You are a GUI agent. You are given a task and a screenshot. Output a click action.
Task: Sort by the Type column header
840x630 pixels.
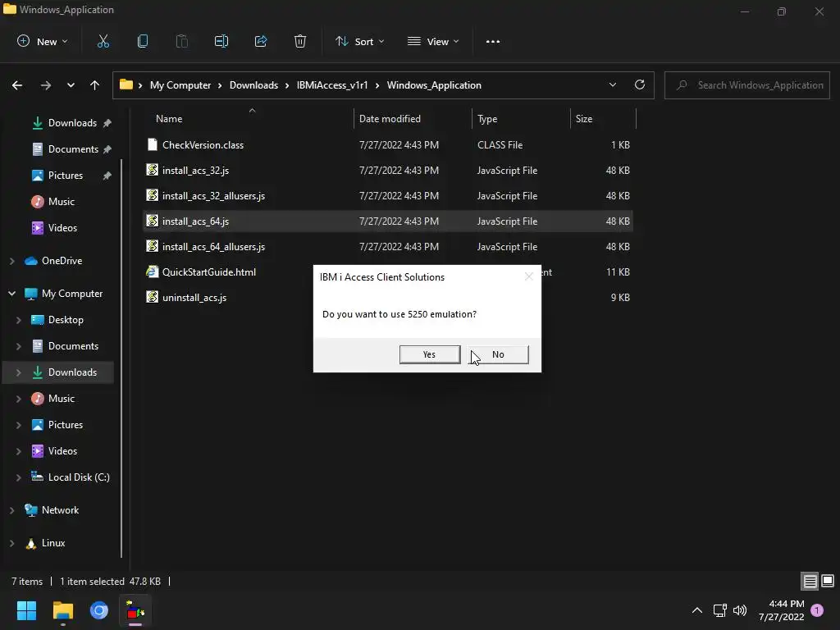tap(487, 119)
